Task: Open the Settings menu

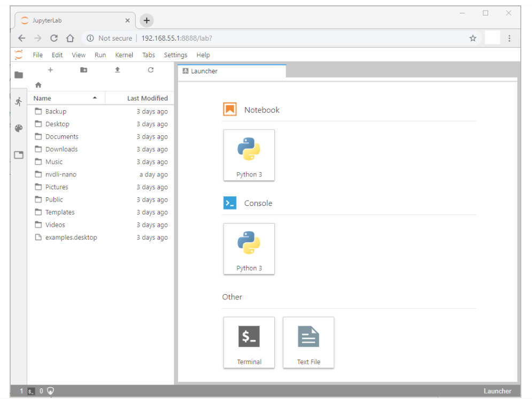Action: tap(175, 55)
